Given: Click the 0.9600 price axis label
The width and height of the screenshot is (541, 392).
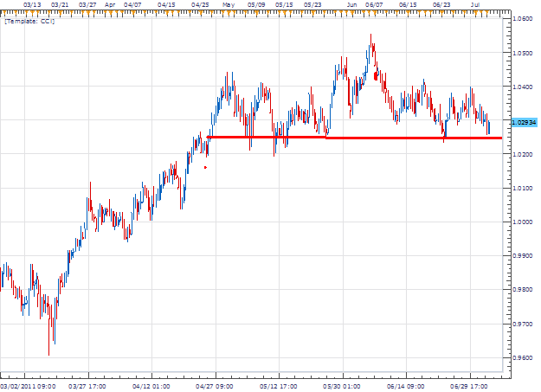Looking at the screenshot, I should pyautogui.click(x=523, y=358).
